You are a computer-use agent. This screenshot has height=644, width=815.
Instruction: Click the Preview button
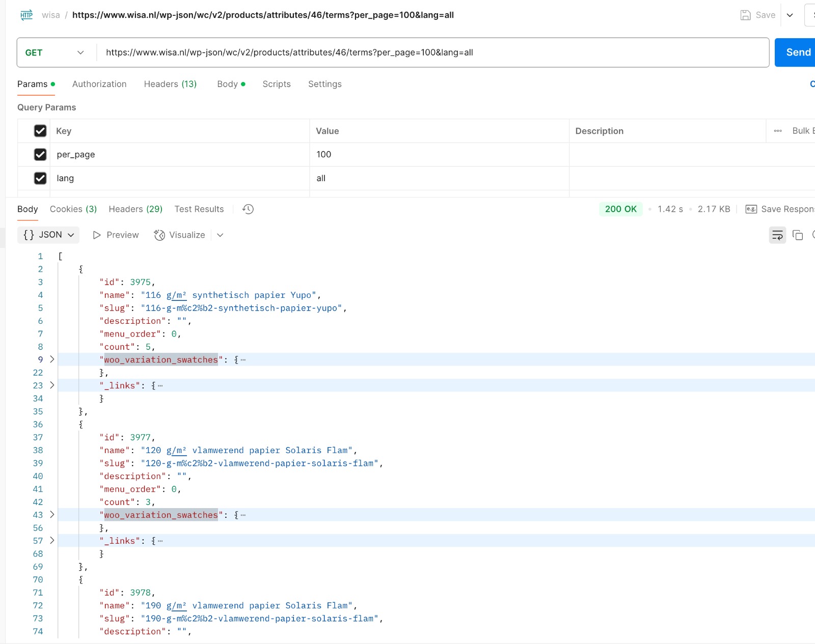116,235
